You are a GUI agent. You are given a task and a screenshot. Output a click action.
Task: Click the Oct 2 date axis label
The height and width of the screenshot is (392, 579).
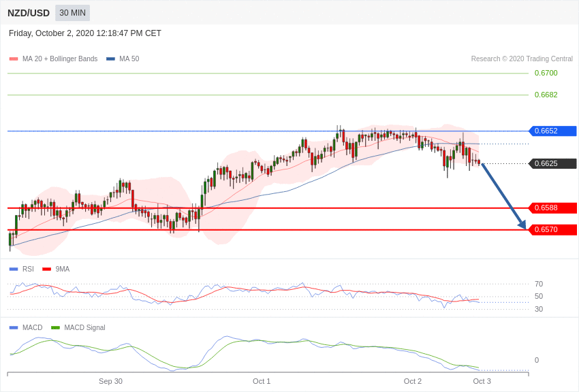click(x=413, y=381)
